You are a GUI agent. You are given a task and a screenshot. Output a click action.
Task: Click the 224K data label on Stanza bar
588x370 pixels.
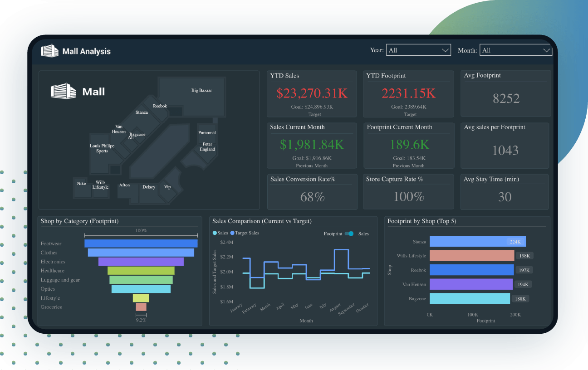pos(515,242)
